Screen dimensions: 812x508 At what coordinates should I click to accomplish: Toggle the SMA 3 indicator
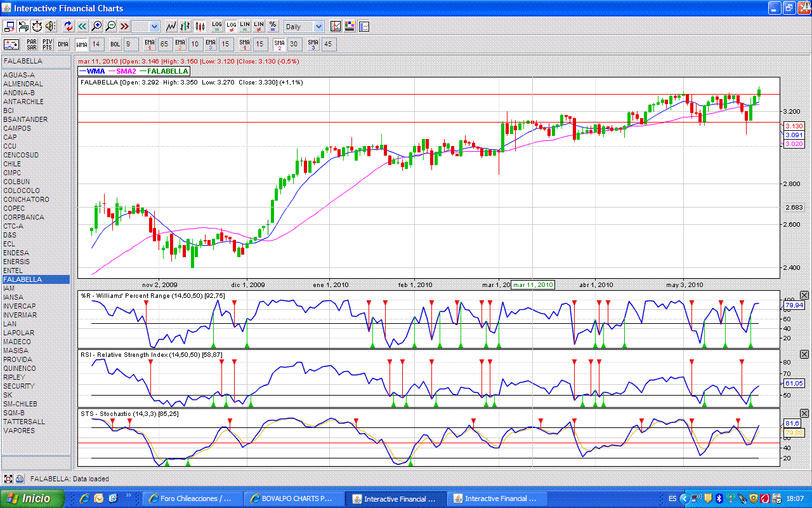coord(313,44)
